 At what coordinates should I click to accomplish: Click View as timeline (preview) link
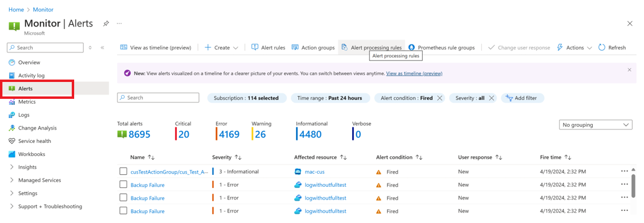pyautogui.click(x=414, y=74)
